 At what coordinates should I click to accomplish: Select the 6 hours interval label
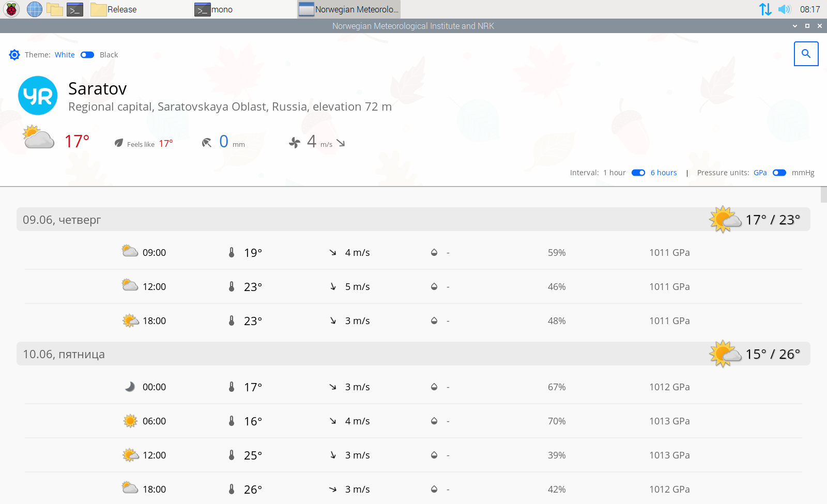[664, 173]
